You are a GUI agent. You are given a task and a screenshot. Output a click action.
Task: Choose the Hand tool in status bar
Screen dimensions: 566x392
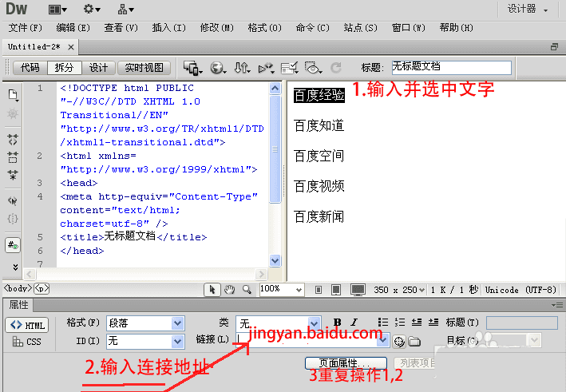(x=230, y=290)
